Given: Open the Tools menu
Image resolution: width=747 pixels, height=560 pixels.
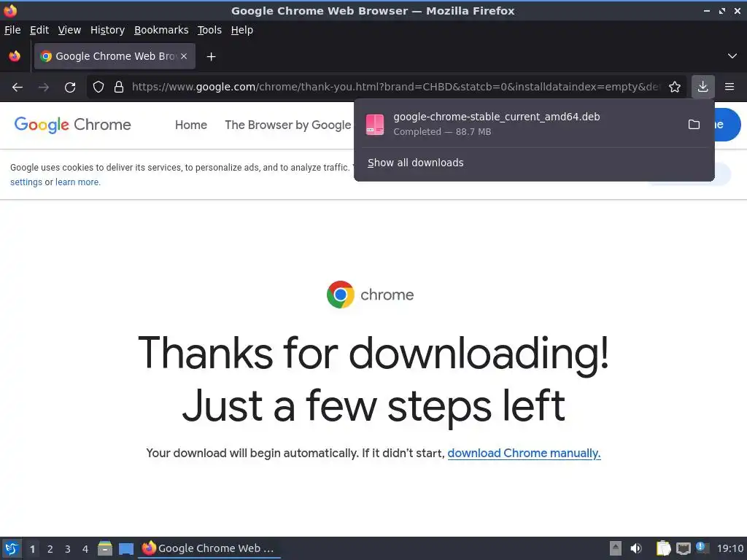Looking at the screenshot, I should click(x=209, y=30).
